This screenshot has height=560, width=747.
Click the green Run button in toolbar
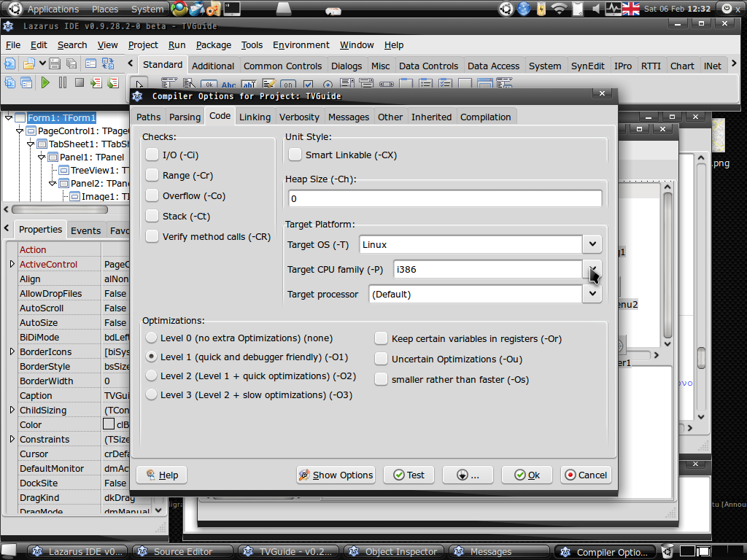(45, 83)
